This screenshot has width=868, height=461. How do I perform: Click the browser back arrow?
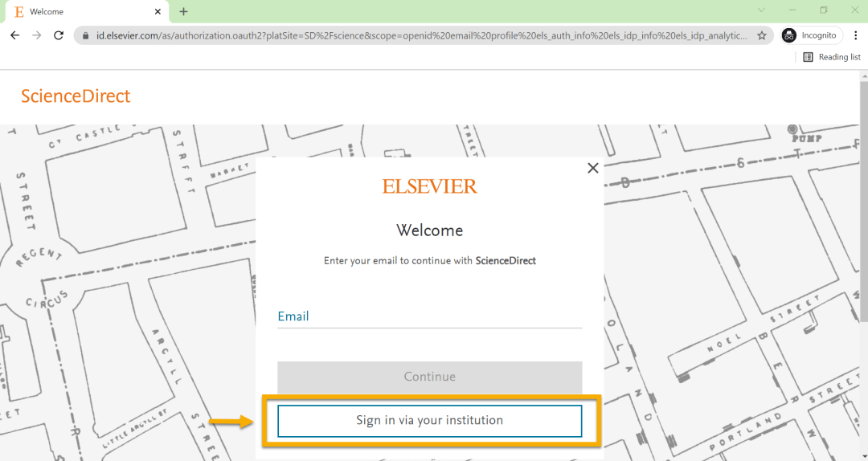pos(14,35)
